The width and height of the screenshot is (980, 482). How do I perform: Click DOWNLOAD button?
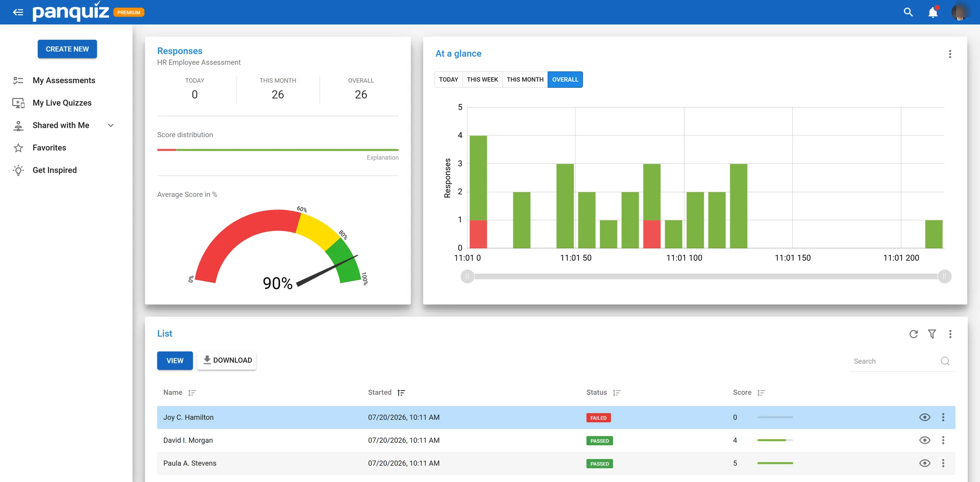pos(227,360)
